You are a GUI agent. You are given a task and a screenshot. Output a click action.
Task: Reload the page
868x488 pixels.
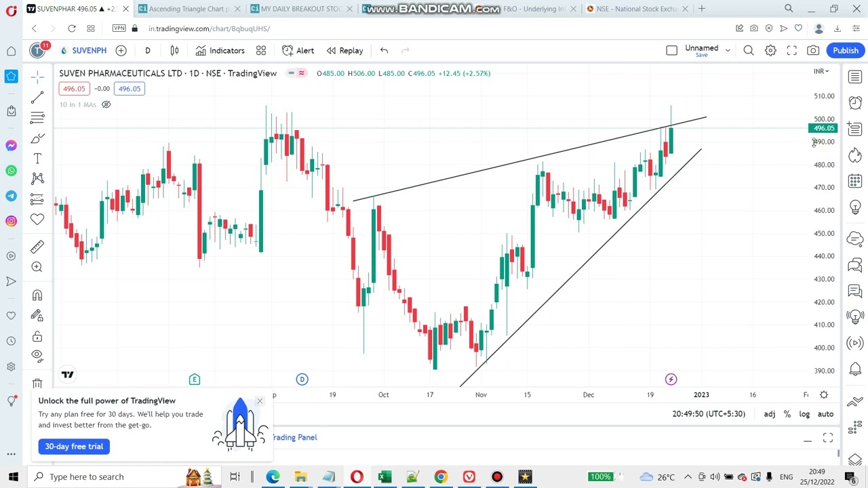click(x=72, y=28)
